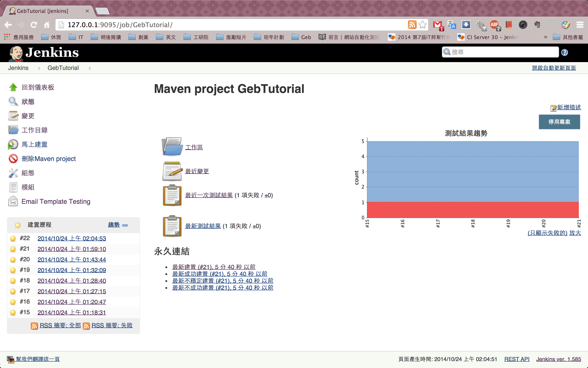Image resolution: width=588 pixels, height=368 pixels.
Task: Click the tools icon beside 組態
Action: point(13,173)
